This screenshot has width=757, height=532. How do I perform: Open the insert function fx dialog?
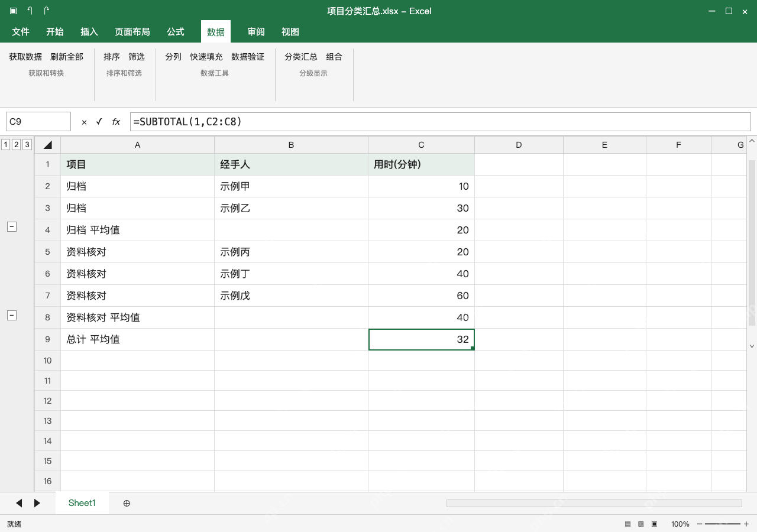point(116,122)
